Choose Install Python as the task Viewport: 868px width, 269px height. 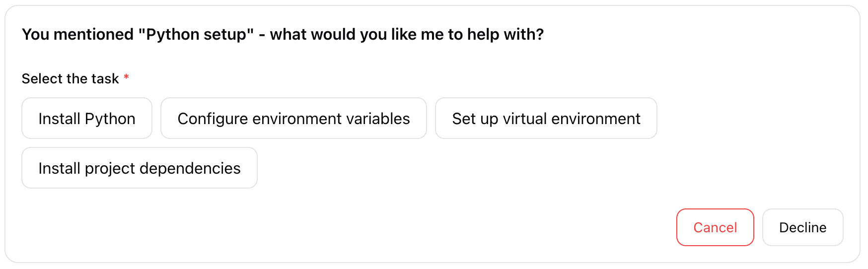(87, 119)
